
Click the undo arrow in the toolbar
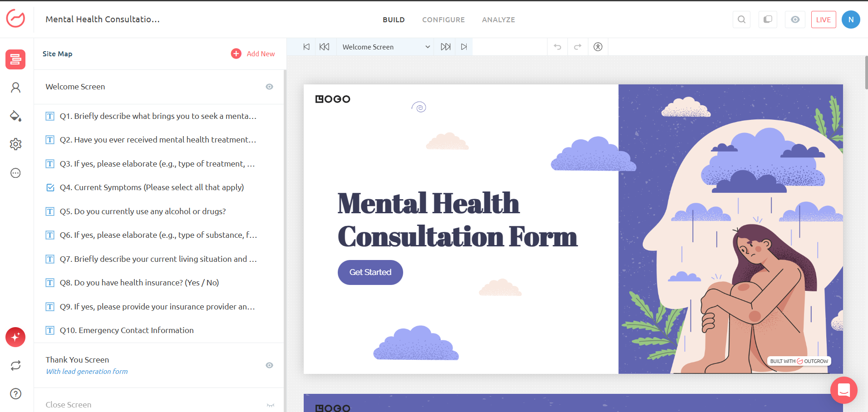coord(557,47)
